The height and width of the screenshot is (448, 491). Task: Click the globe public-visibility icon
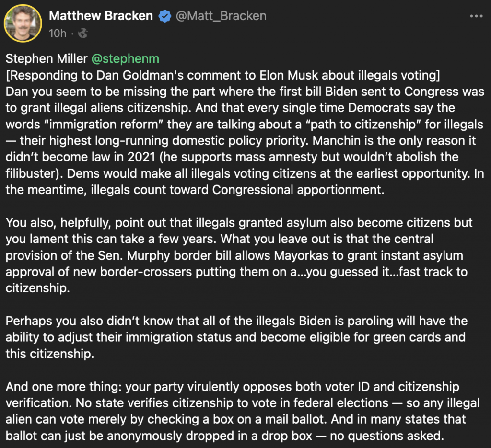(83, 34)
